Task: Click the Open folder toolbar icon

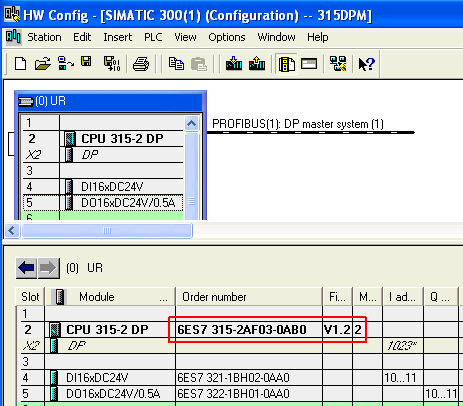Action: 43,63
